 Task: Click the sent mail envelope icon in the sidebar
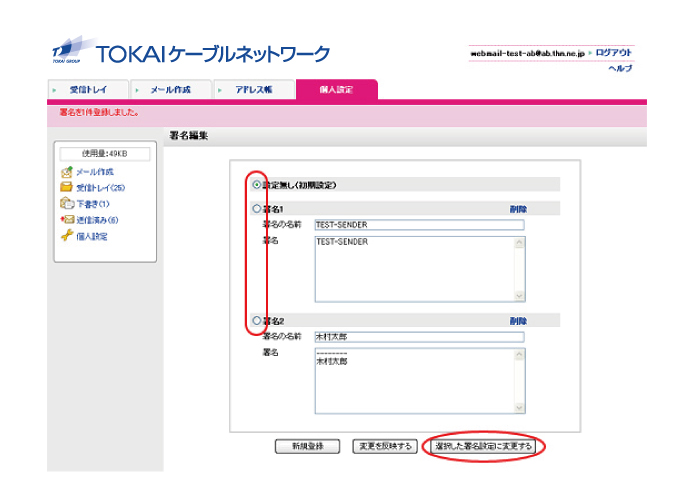tap(67, 220)
